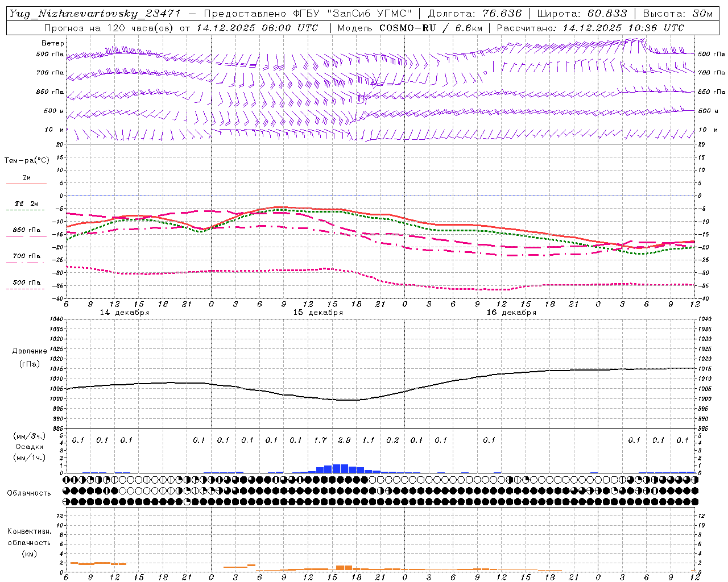728x582 pixels.
Task: Click the 1.1 precipitation value
Action: tap(369, 440)
